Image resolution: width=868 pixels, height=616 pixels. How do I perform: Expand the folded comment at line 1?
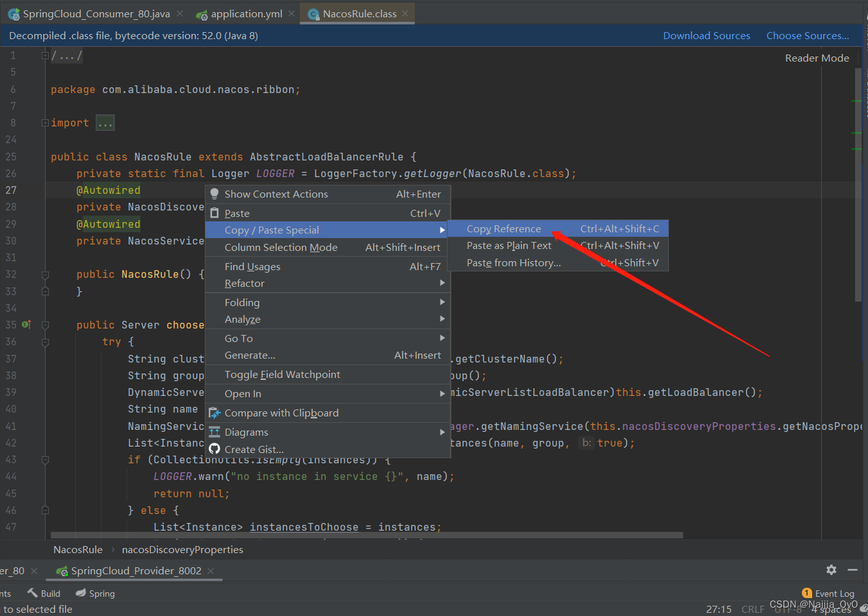point(45,56)
